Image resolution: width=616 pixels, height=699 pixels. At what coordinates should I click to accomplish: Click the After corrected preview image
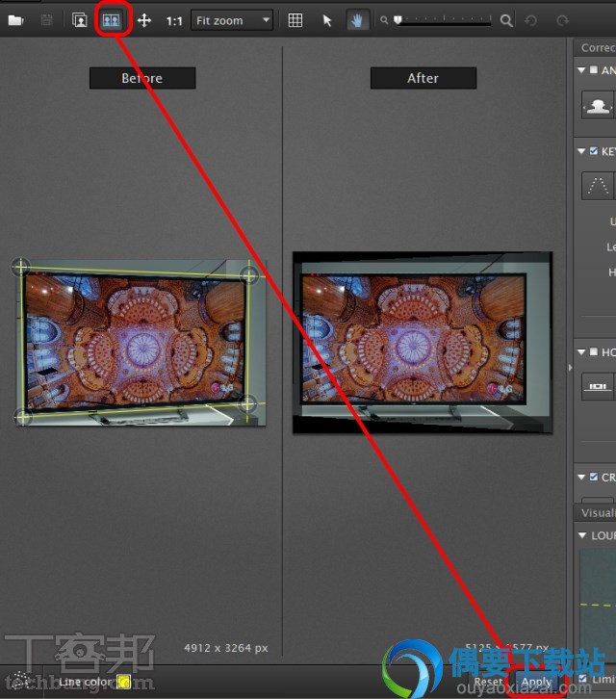423,343
